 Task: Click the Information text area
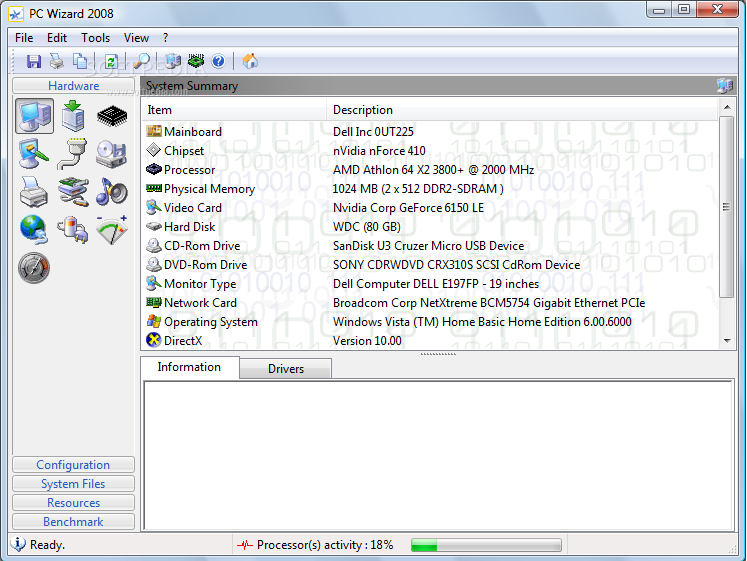pyautogui.click(x=438, y=455)
